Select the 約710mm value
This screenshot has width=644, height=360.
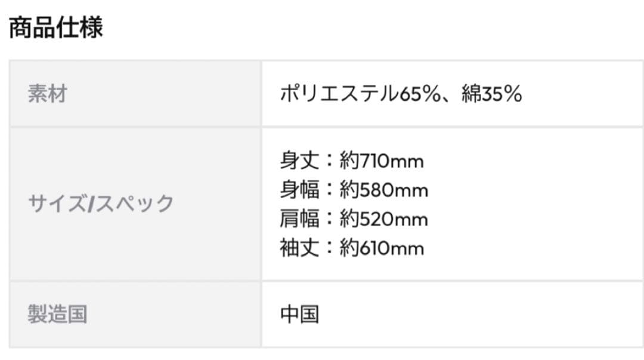pos(382,161)
